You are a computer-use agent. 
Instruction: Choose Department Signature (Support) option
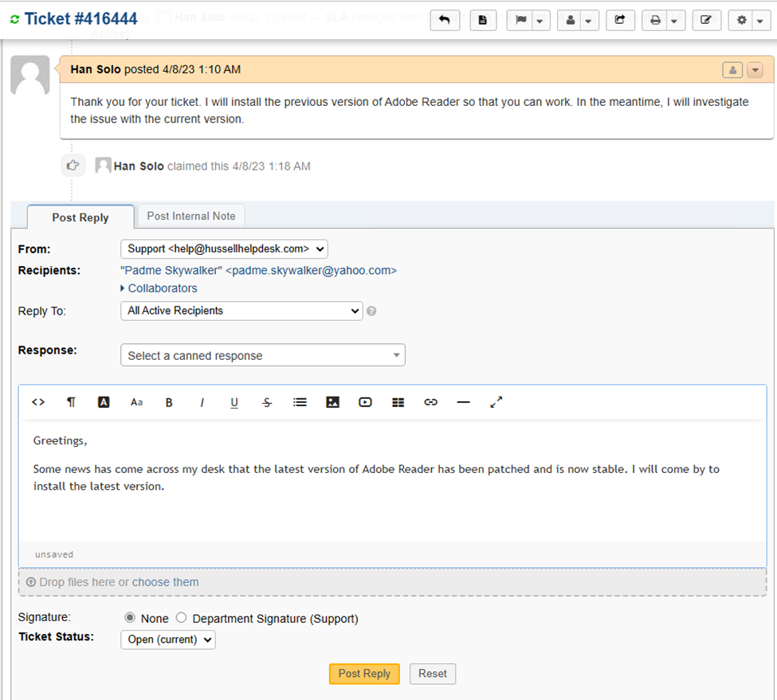(x=181, y=618)
